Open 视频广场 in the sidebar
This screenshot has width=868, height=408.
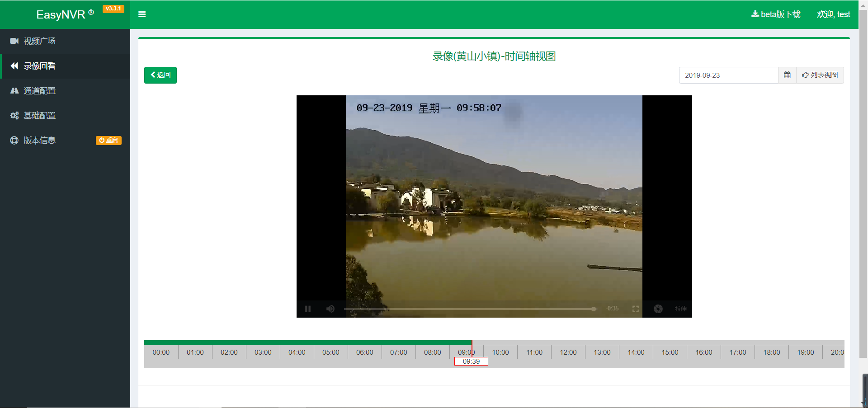coord(40,41)
